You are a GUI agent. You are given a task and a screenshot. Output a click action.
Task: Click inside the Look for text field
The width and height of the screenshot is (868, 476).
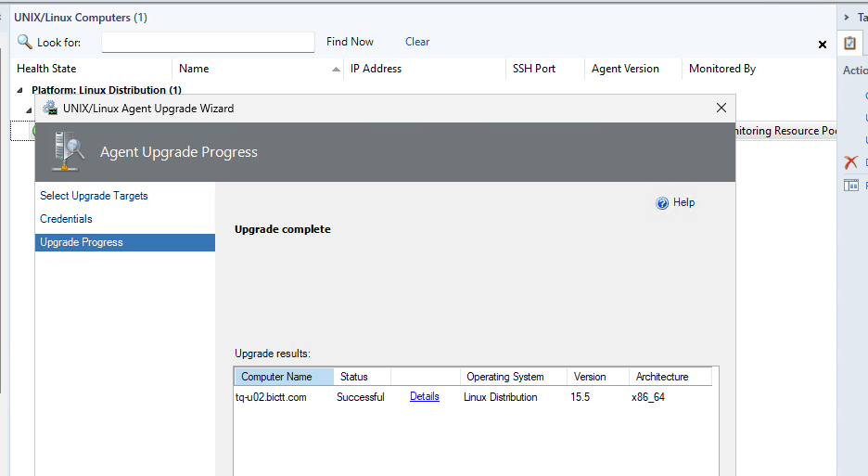tap(208, 42)
